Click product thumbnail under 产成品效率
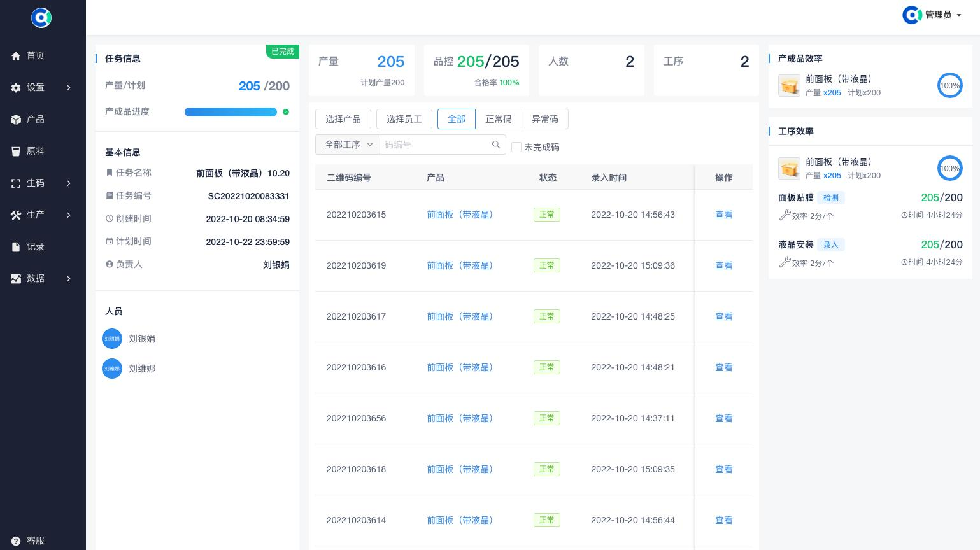The height and width of the screenshot is (550, 980). click(789, 85)
